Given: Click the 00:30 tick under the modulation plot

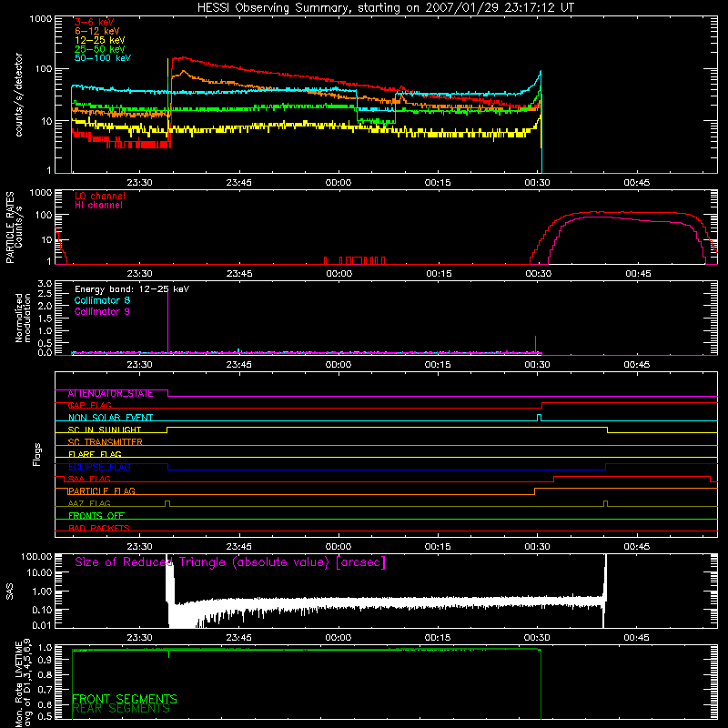Looking at the screenshot, I should [538, 365].
